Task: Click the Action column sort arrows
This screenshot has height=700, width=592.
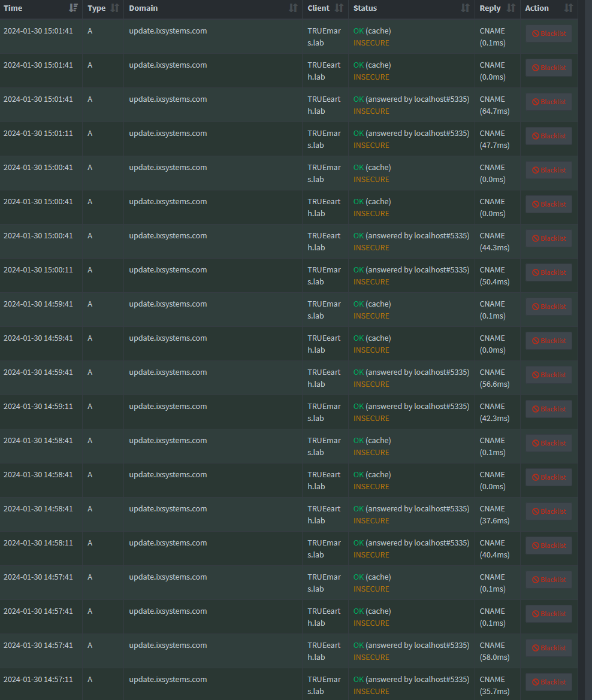Action: (568, 8)
